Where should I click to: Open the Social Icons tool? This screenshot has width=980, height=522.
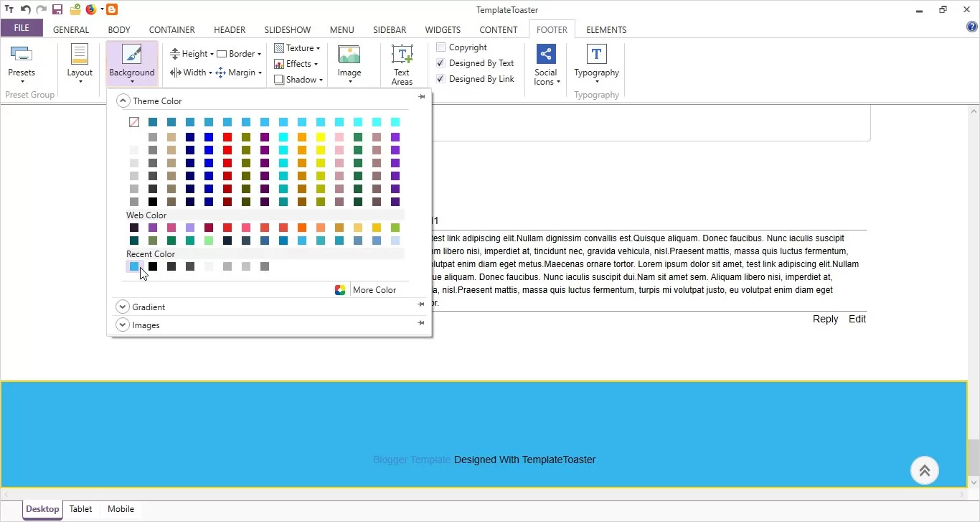pyautogui.click(x=546, y=56)
